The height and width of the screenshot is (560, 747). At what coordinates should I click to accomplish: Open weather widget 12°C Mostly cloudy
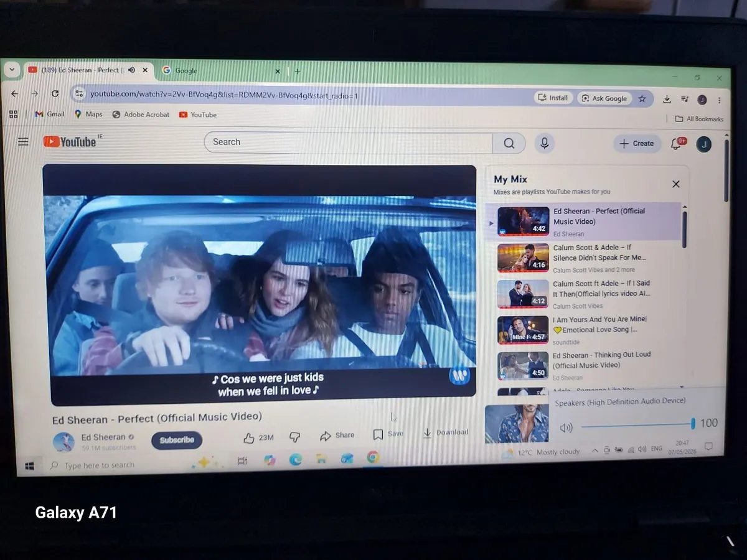pyautogui.click(x=540, y=452)
